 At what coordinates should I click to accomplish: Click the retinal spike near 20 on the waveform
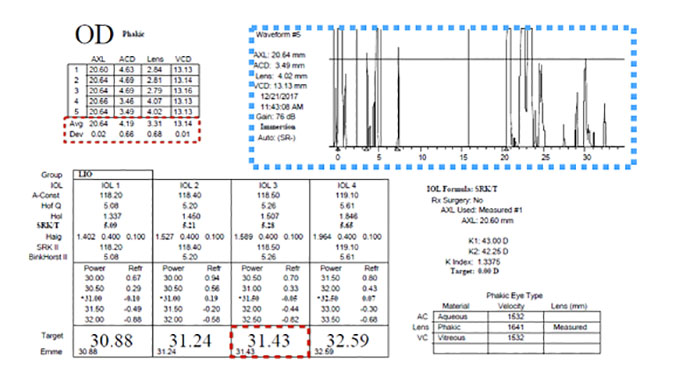508,88
